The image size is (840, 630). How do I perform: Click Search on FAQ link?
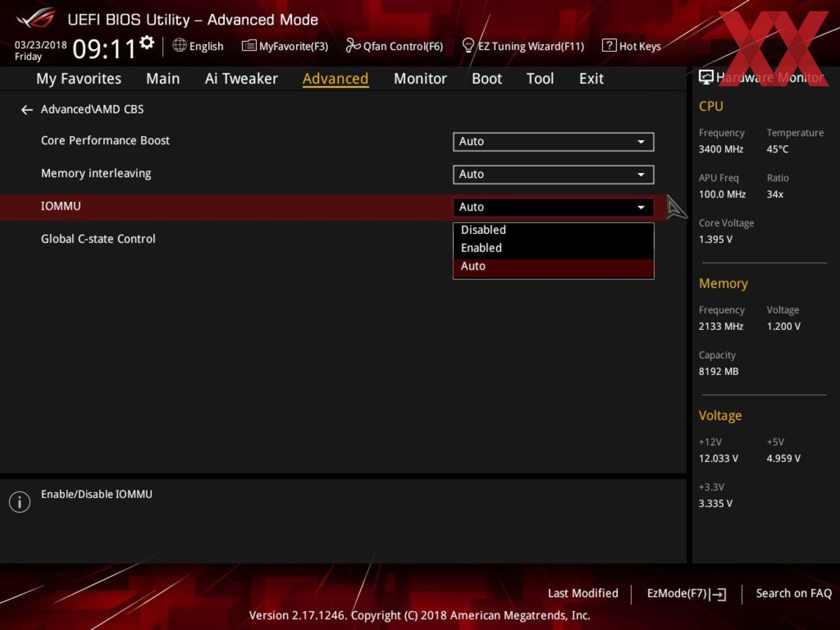[794, 594]
